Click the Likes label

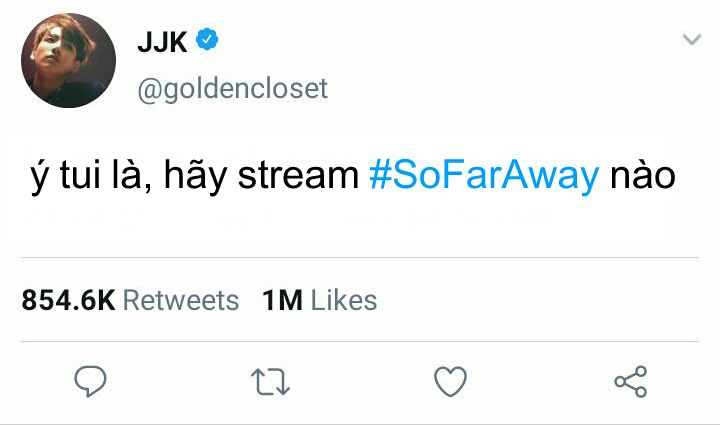tap(344, 301)
